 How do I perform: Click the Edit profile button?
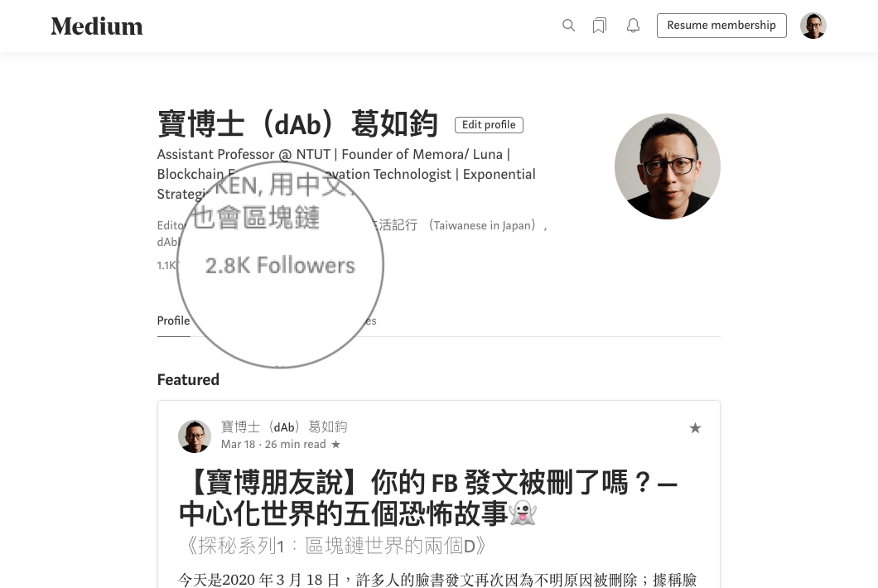pyautogui.click(x=489, y=125)
